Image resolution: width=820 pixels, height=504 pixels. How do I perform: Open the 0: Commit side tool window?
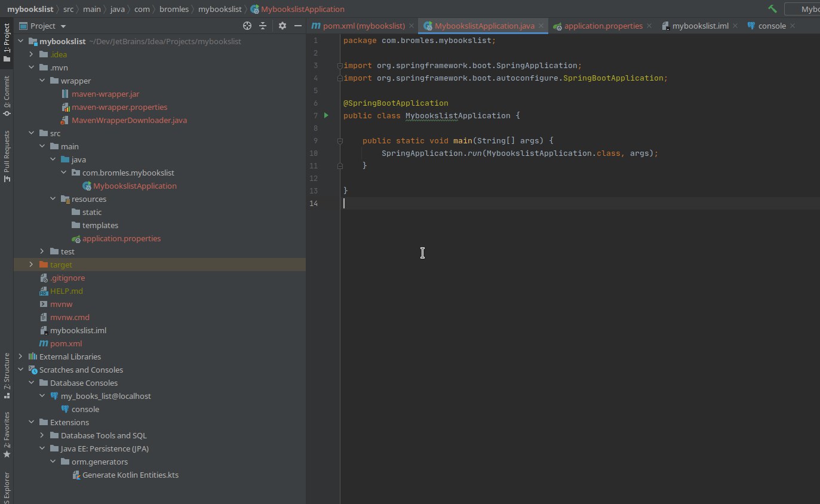[7, 96]
